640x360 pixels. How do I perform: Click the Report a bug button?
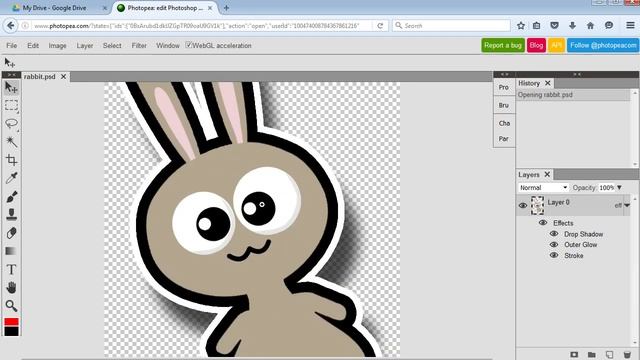click(x=503, y=45)
